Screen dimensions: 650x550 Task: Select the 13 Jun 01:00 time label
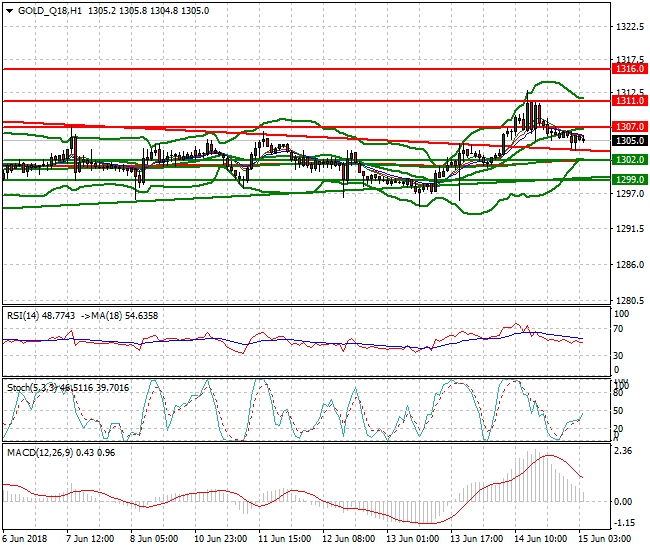pyautogui.click(x=412, y=539)
